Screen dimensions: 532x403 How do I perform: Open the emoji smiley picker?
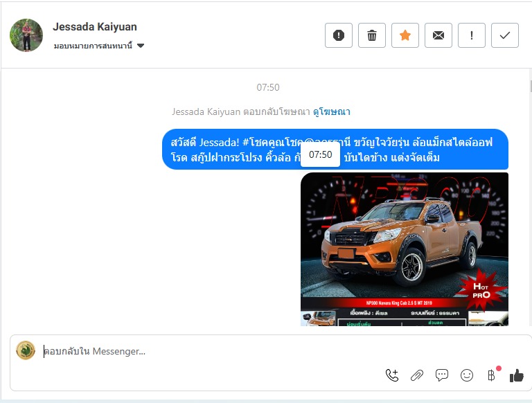click(467, 375)
